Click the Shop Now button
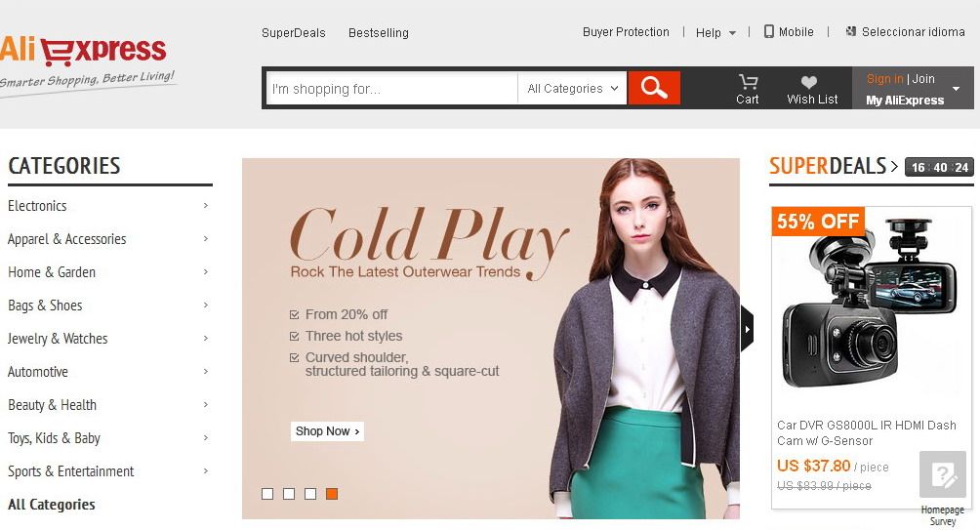Screen dimensions: 980x530 327,431
